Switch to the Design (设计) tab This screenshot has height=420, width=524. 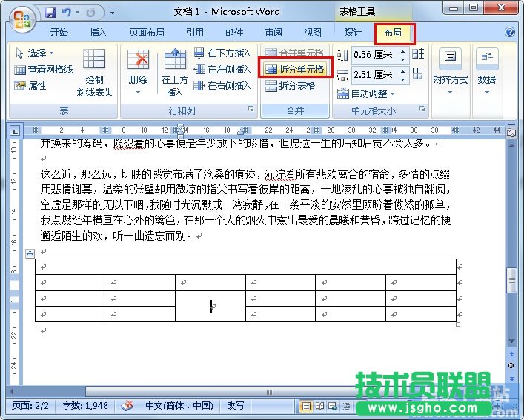tap(353, 33)
